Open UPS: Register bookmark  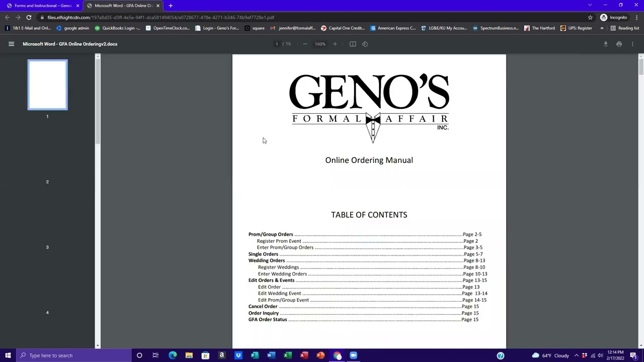pyautogui.click(x=577, y=28)
